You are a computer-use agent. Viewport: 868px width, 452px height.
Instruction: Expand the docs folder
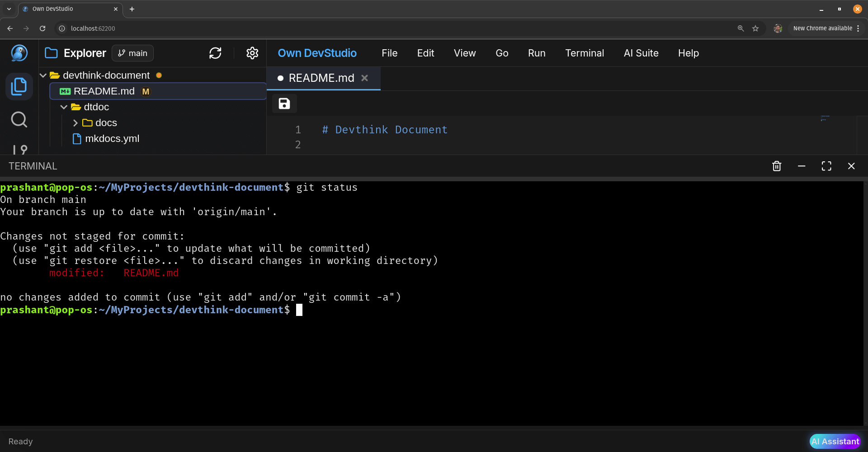[x=75, y=122]
